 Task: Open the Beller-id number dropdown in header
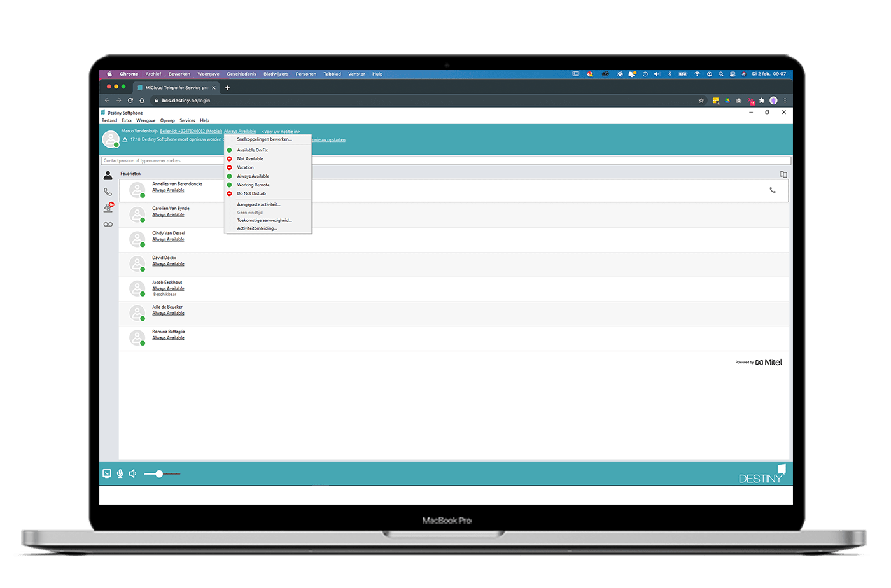191,132
